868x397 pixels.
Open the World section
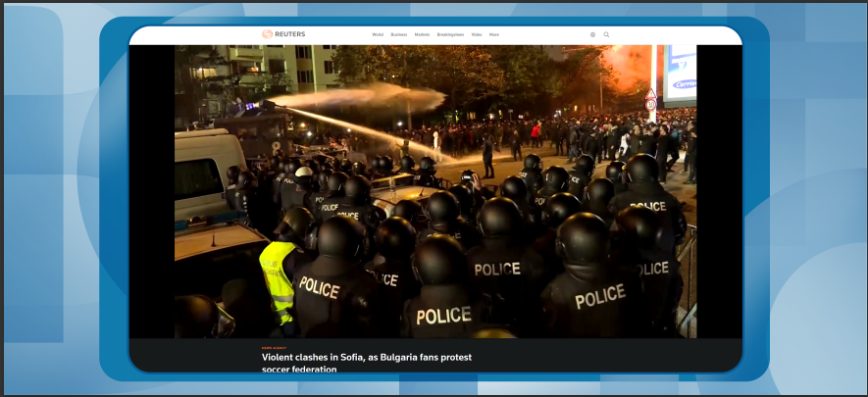378,35
